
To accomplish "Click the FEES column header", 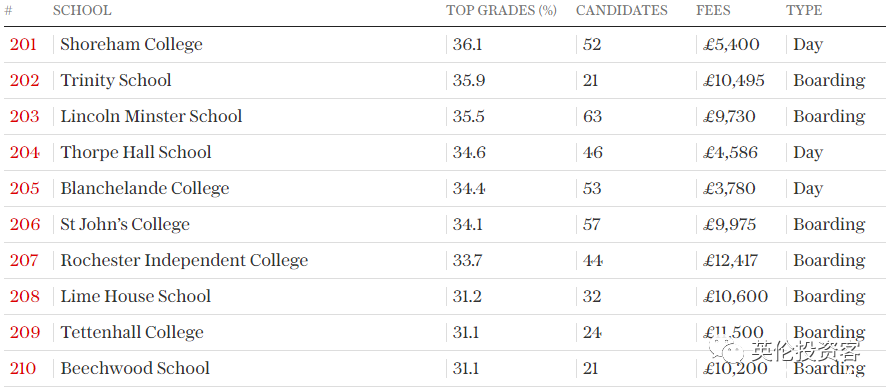I will (x=713, y=10).
